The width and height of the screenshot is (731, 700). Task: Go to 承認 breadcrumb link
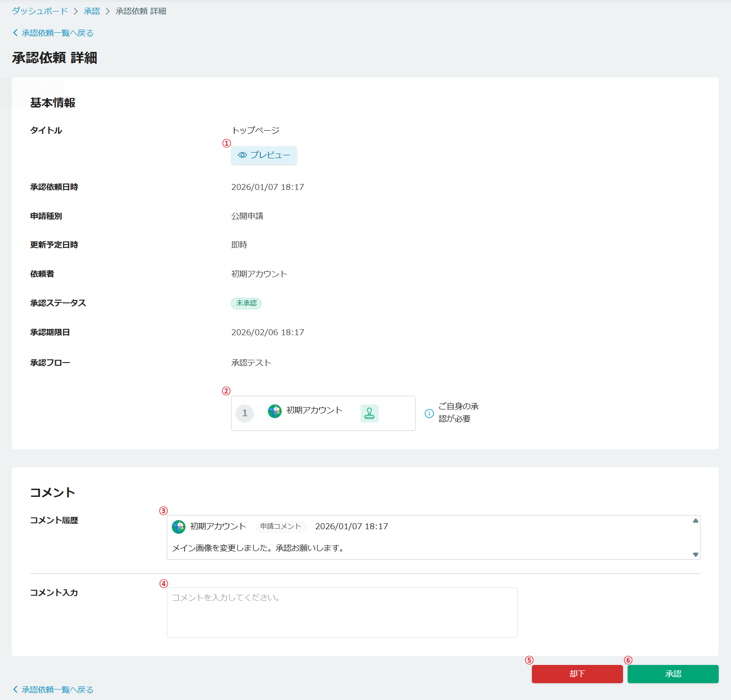pos(92,11)
